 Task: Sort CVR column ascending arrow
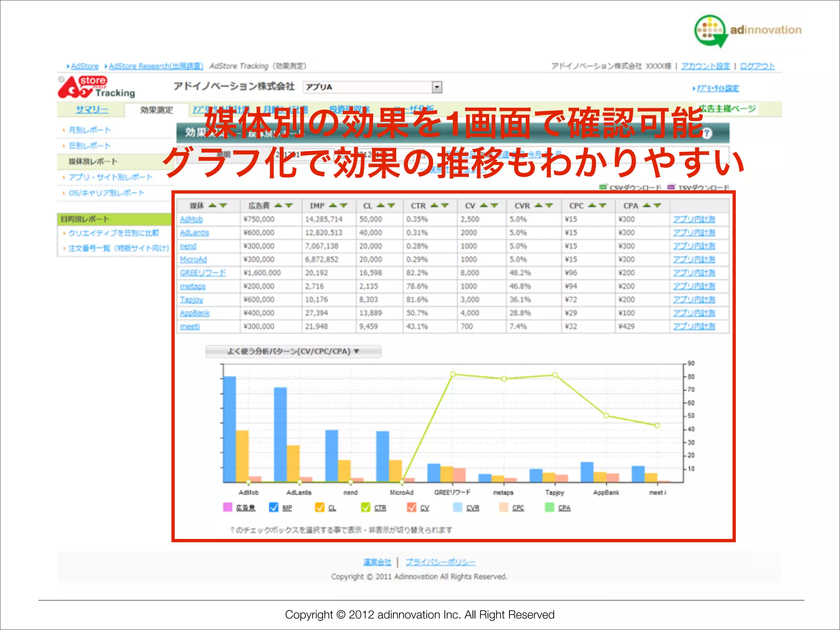539,205
